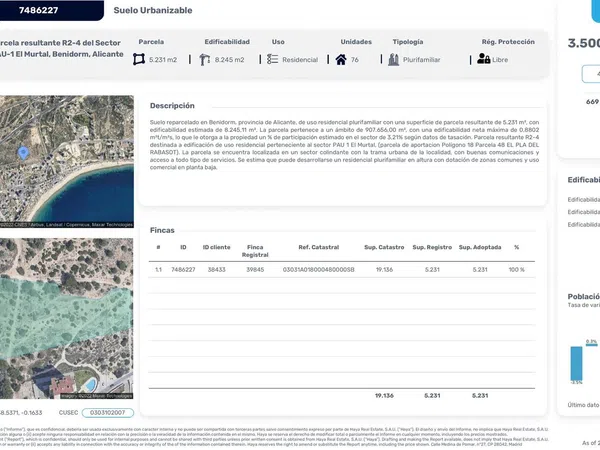Click the Finca Registral value 39845
The image size is (600, 450).
click(x=255, y=270)
